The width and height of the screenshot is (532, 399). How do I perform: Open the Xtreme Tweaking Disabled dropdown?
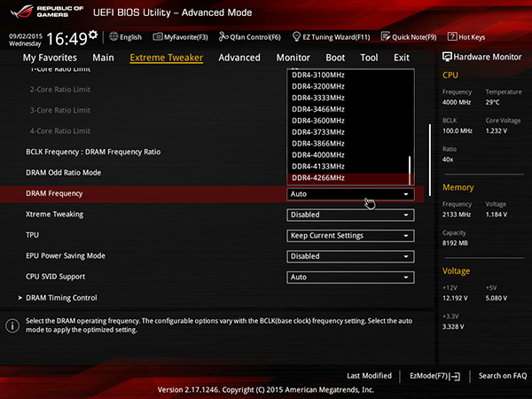350,215
